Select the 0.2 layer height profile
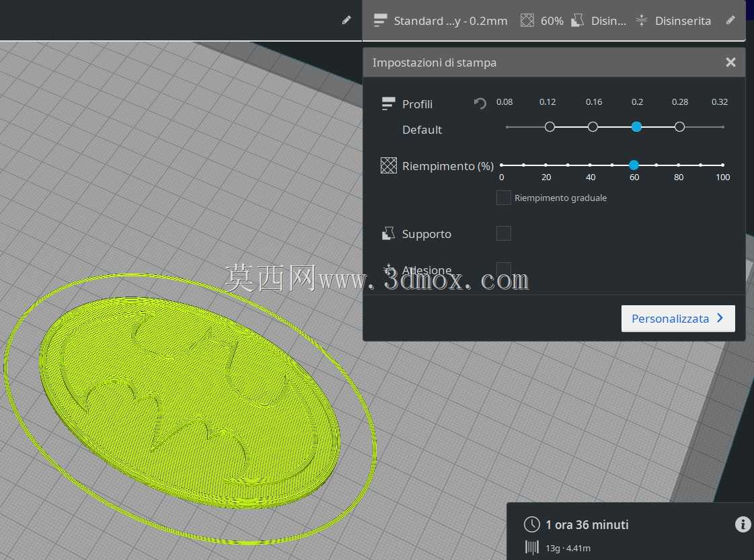The height and width of the screenshot is (560, 754). point(636,127)
